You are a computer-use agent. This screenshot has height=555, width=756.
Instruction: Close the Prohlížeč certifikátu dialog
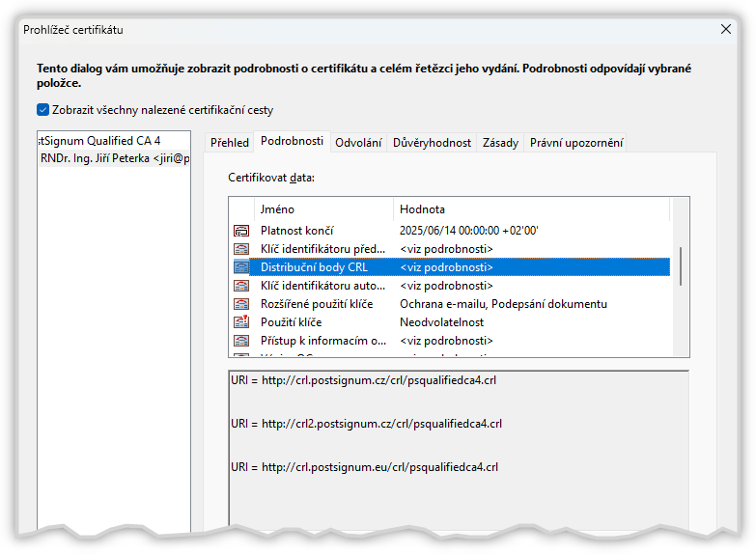[727, 30]
